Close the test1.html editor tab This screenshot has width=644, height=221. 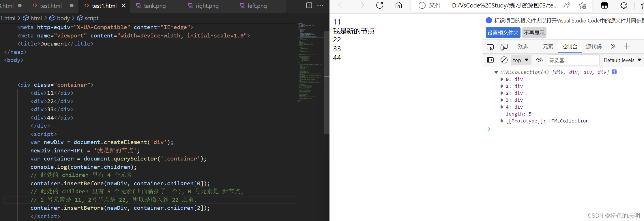123,6
